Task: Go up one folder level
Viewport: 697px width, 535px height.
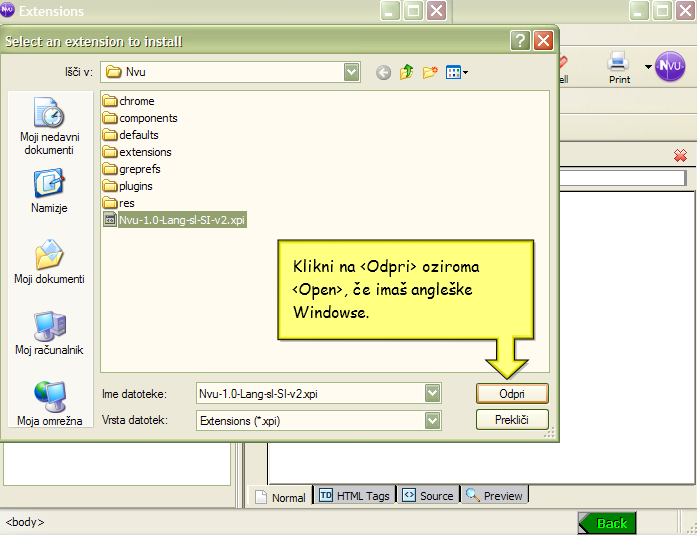Action: [x=407, y=72]
